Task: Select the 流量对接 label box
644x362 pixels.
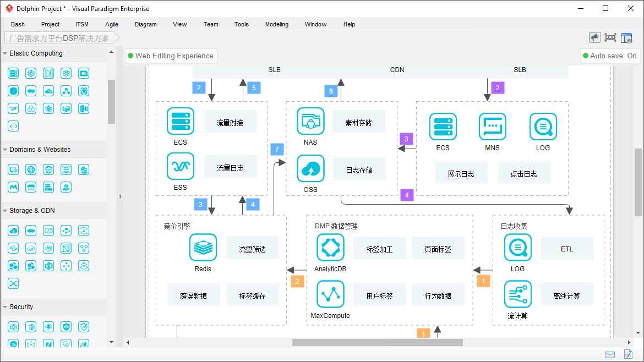Action: pyautogui.click(x=230, y=122)
